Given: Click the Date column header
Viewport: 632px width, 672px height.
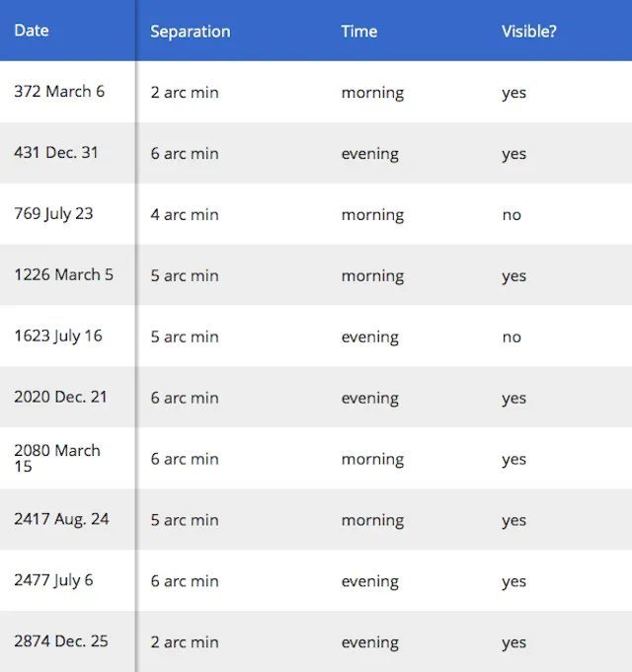Looking at the screenshot, I should coord(32,31).
